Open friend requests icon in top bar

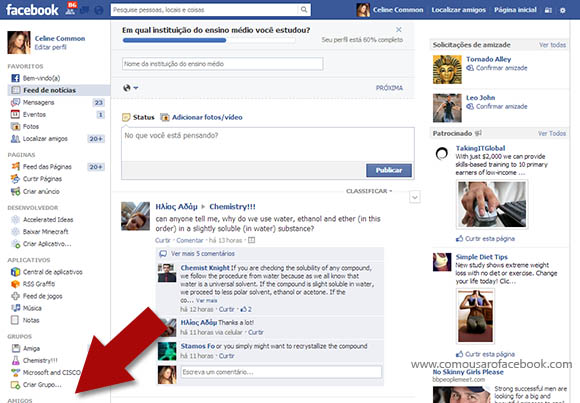coord(70,9)
